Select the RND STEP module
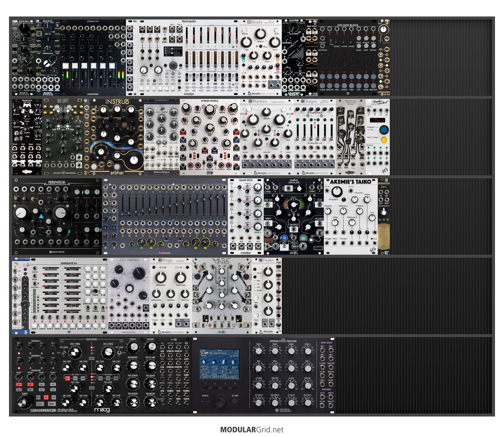This screenshot has height=436, width=504. click(x=312, y=58)
